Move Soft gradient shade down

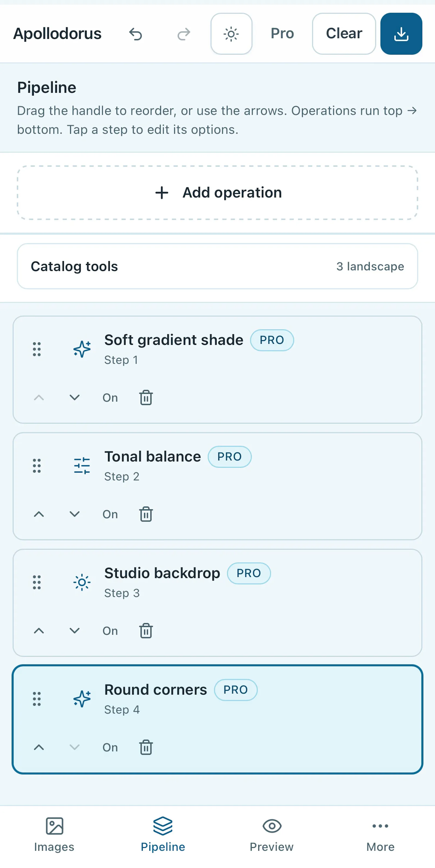pos(74,398)
